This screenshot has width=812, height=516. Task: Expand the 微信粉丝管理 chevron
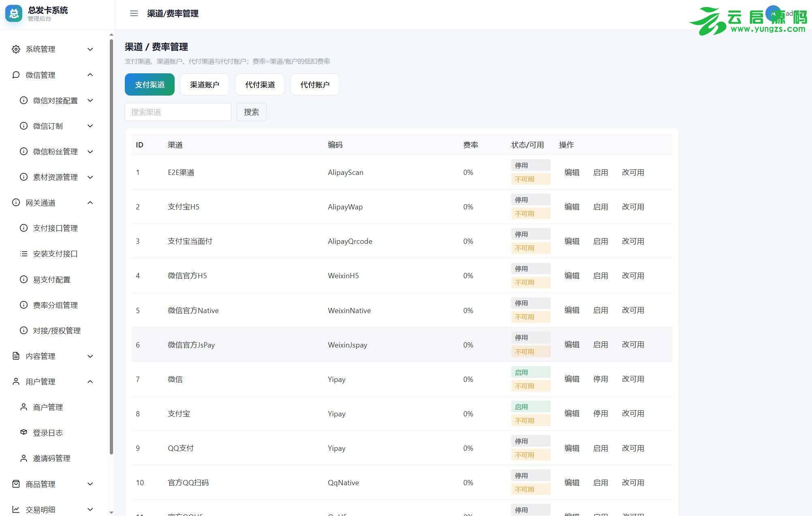[x=90, y=151]
